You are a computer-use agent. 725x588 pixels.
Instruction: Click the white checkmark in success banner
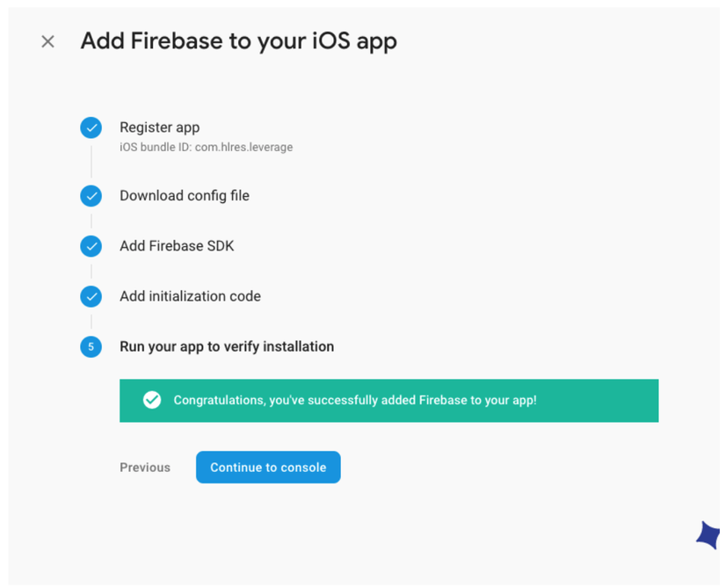pos(152,400)
